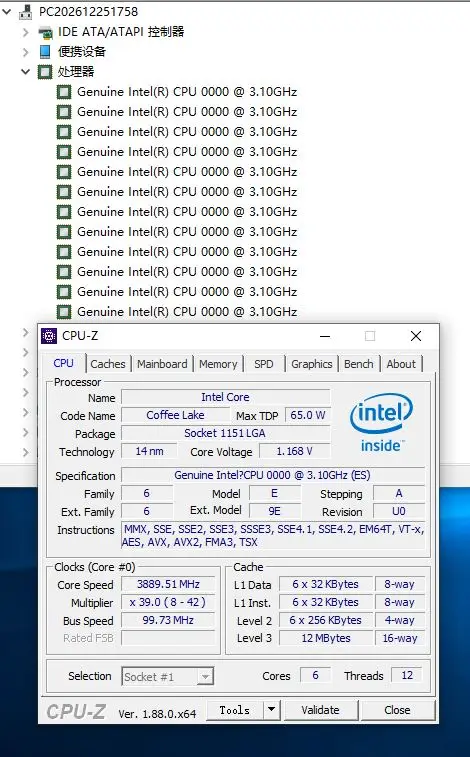Open the Selection Socket #1 combo box
This screenshot has height=757, width=470.
(x=167, y=676)
